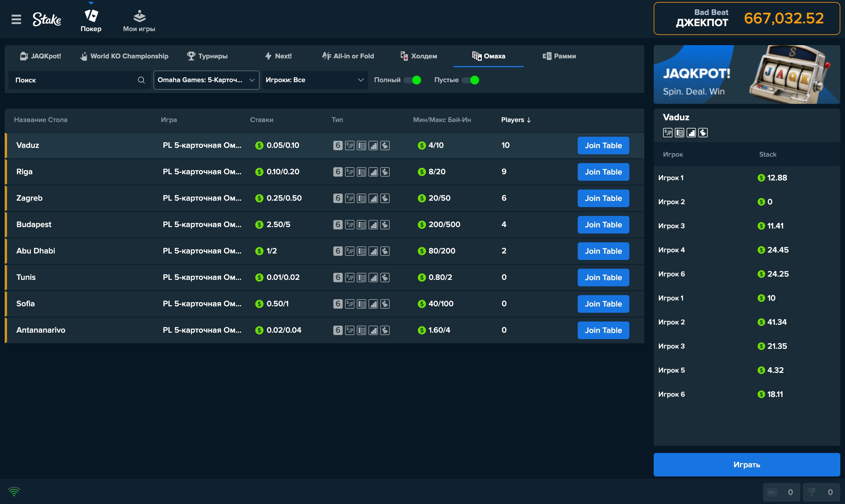
Task: Select the Antananarivo table name
Action: pos(41,330)
